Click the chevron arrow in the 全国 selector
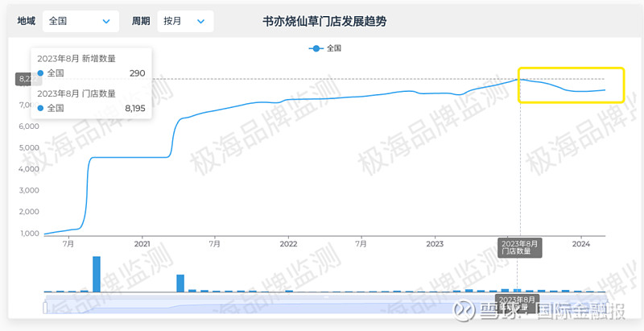The height and width of the screenshot is (331, 644). [106, 22]
